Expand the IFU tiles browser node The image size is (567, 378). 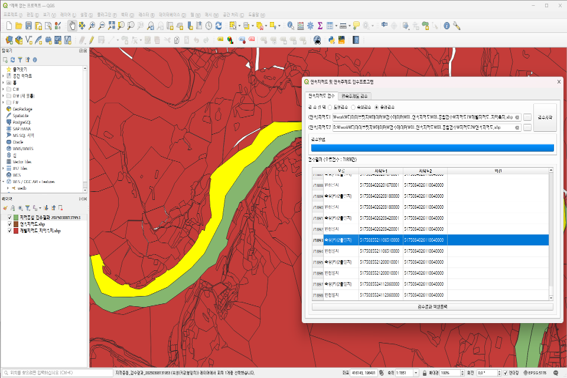pyautogui.click(x=3, y=168)
